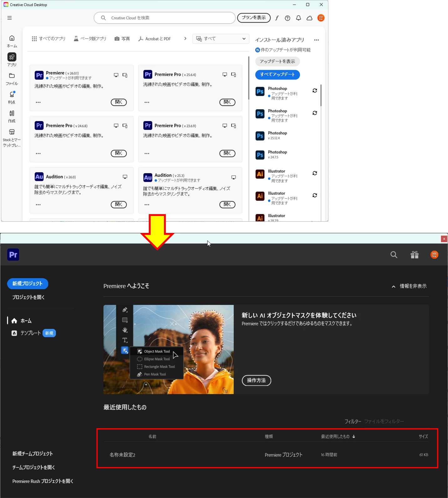This screenshot has width=448, height=498.
Task: Update the first Photoshop via refresh icon
Action: tap(315, 91)
